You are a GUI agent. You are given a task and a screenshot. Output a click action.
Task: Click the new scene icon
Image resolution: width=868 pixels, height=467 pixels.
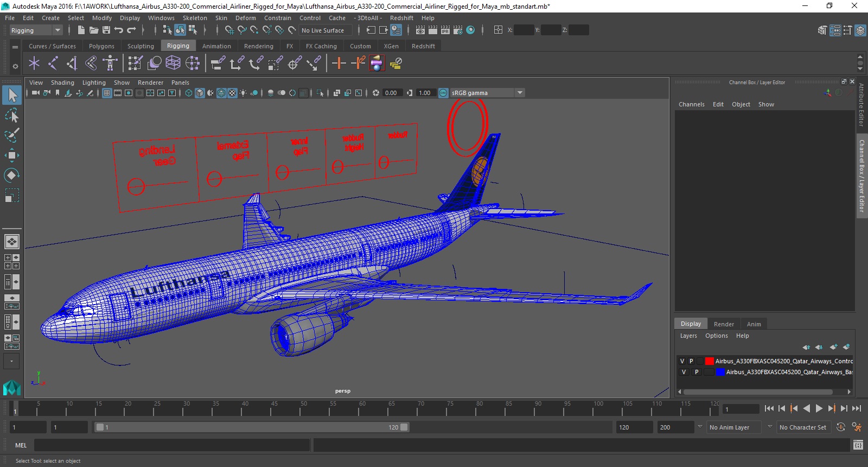81,30
